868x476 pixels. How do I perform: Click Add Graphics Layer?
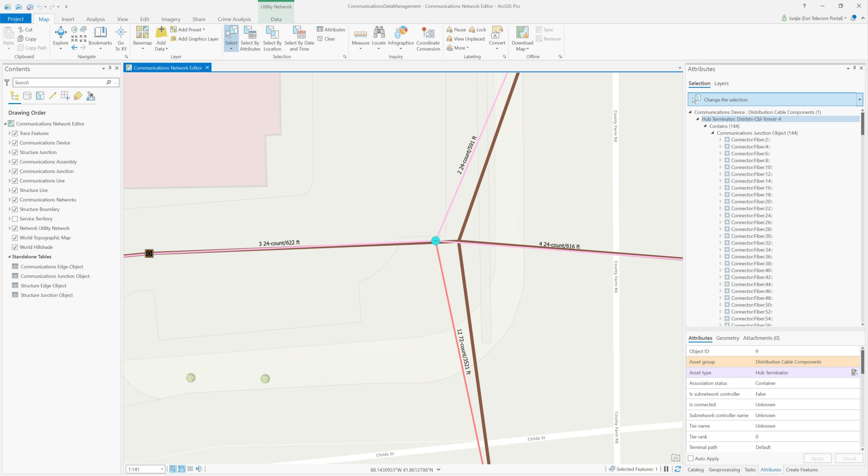point(195,39)
